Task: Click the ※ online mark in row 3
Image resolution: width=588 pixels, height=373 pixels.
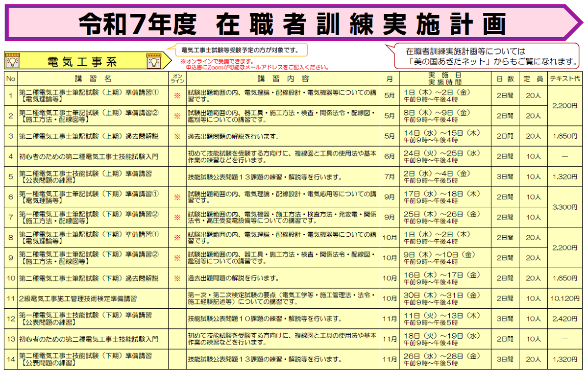Action: tap(177, 136)
